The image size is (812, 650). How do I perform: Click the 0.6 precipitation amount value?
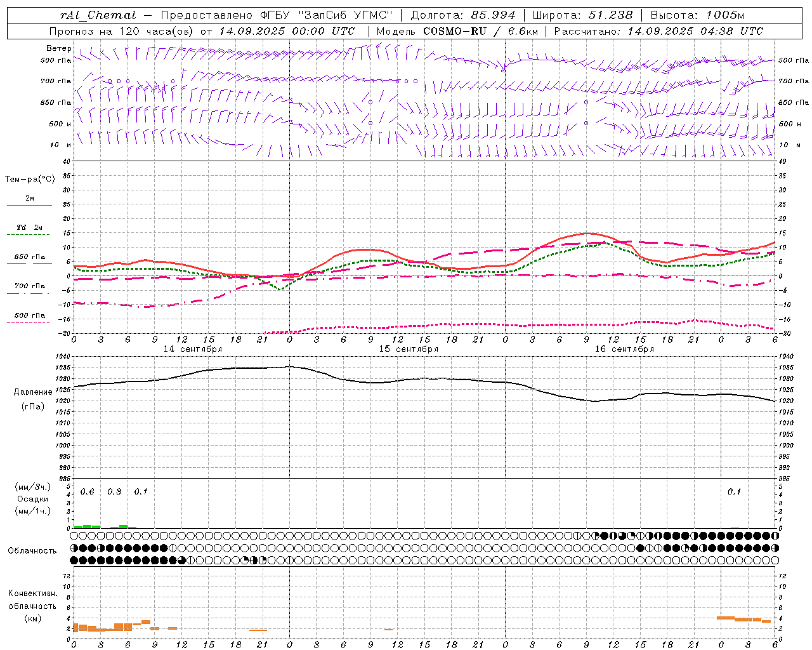[87, 492]
